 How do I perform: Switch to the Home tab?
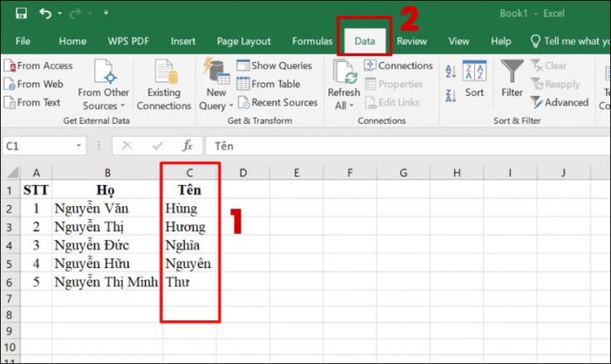tap(72, 41)
